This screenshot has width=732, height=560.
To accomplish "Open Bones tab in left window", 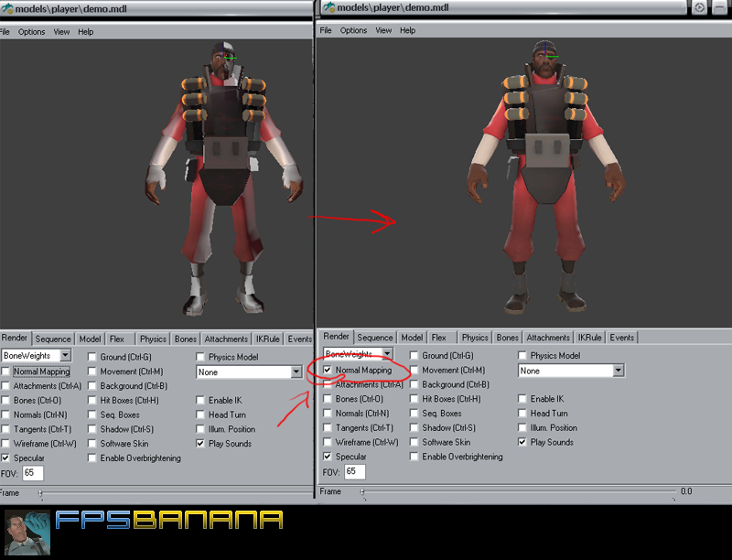I will click(186, 339).
